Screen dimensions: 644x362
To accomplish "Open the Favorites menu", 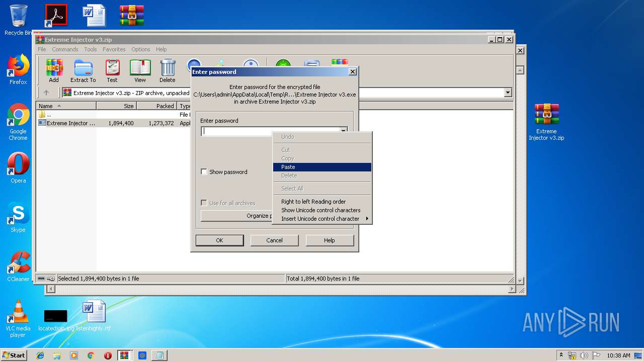I will (114, 49).
